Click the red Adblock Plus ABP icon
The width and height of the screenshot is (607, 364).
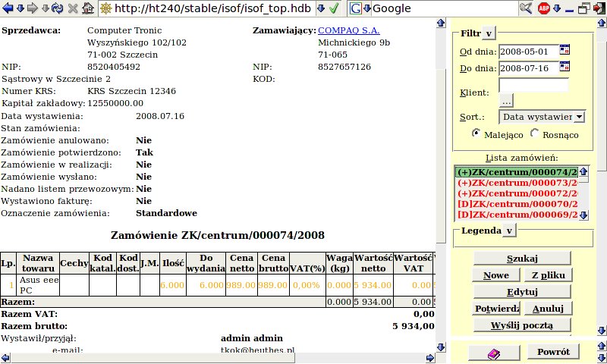[x=544, y=8]
